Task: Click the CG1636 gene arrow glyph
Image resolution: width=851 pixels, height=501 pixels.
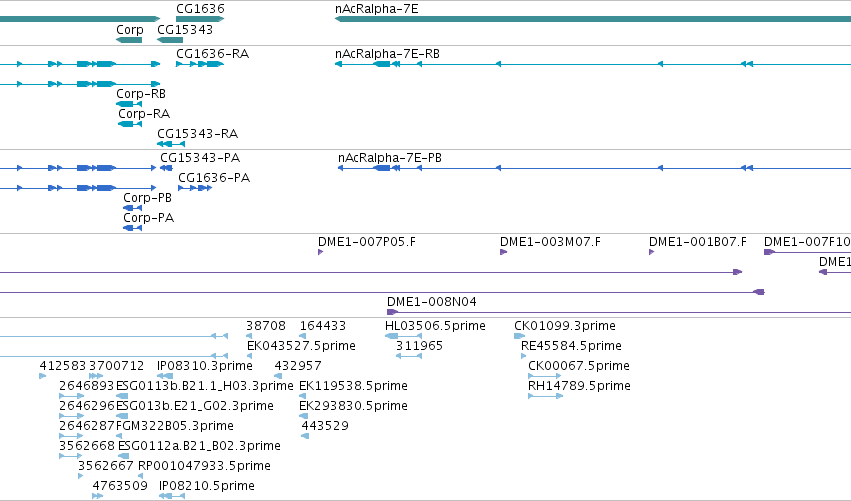Action: tap(200, 19)
